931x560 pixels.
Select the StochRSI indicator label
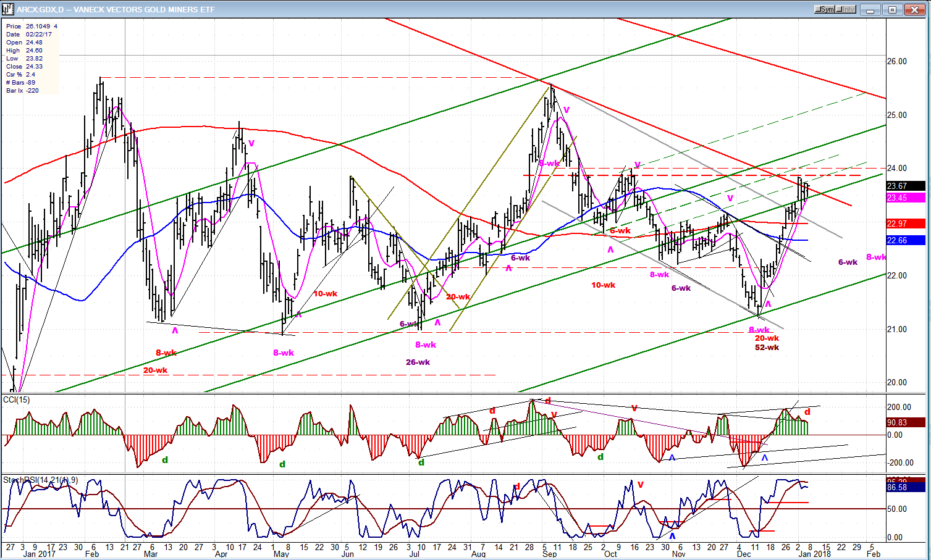click(x=40, y=480)
